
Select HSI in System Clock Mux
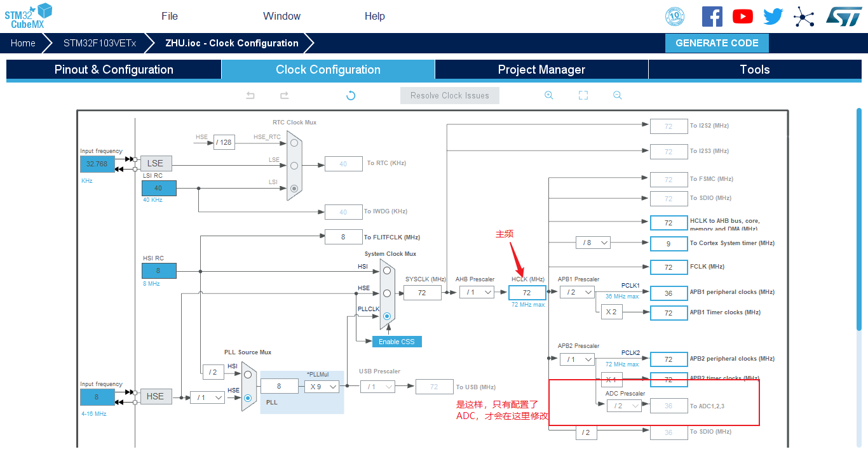click(386, 270)
